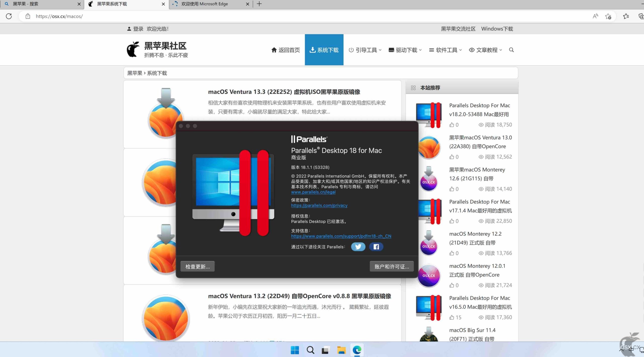
Task: Open 黑苹果交流社区 link
Action: point(458,29)
